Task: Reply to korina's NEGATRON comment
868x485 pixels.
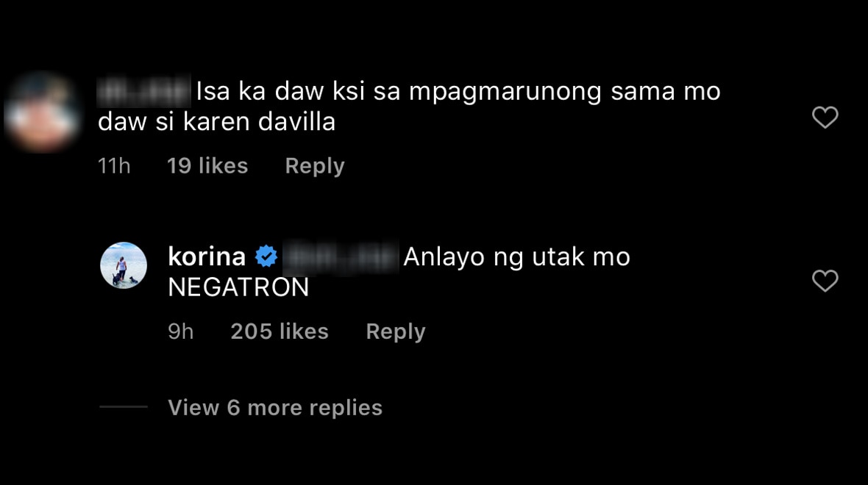Action: point(396,332)
